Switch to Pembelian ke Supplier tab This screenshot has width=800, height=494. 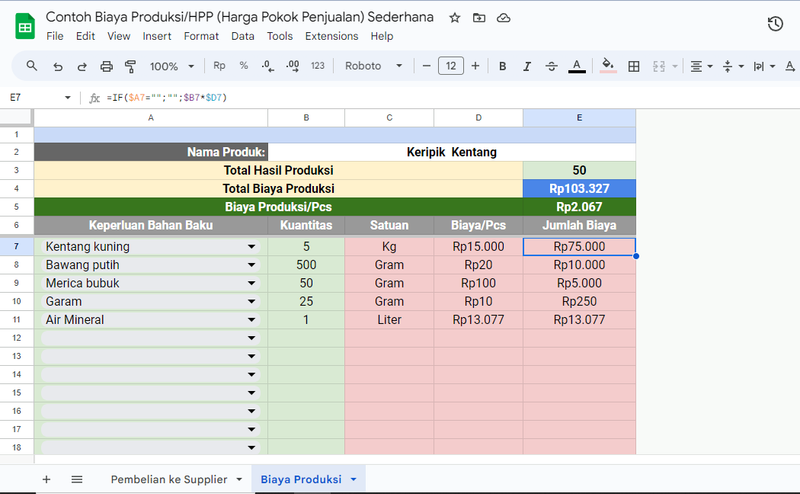coord(169,479)
